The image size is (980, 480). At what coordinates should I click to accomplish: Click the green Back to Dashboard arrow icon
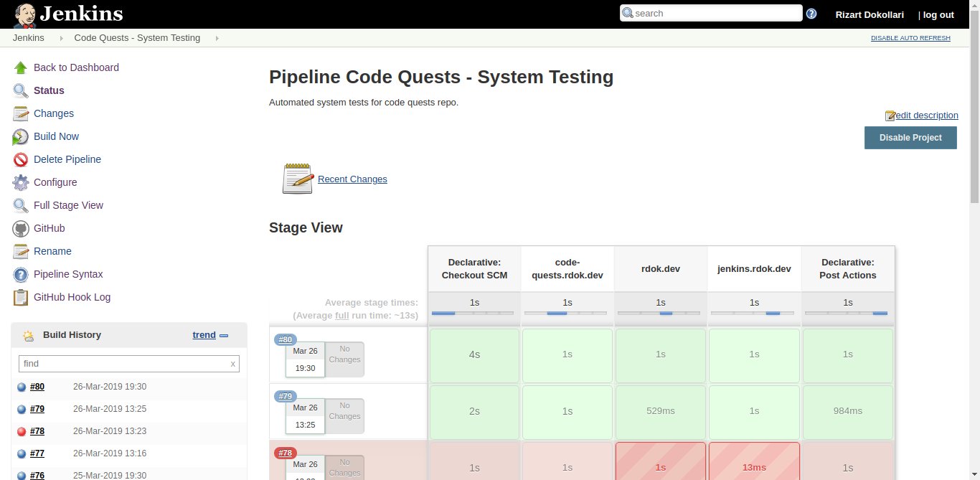21,67
